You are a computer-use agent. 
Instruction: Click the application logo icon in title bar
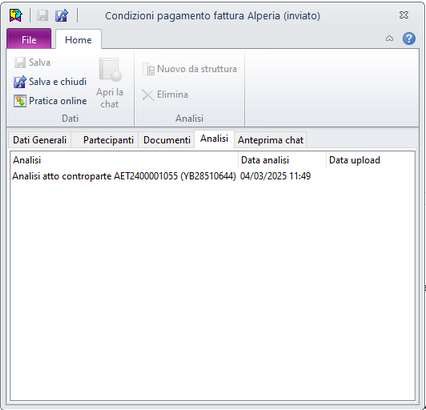[x=15, y=15]
